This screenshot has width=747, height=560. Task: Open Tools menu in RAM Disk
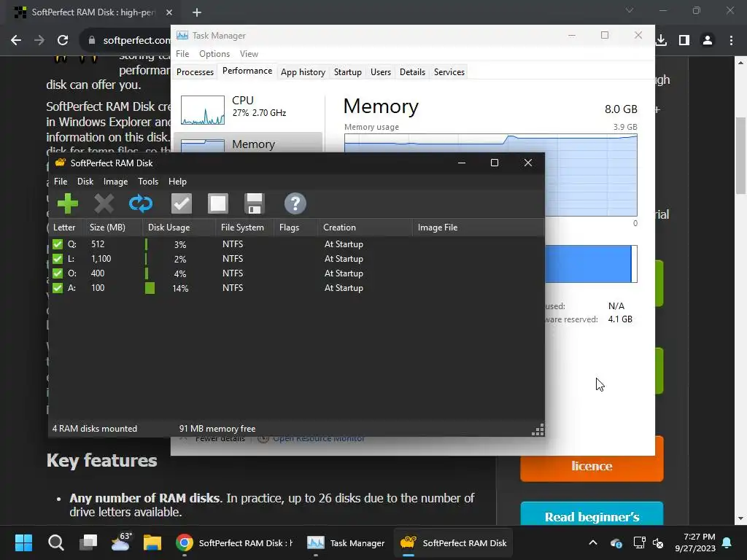click(x=148, y=182)
